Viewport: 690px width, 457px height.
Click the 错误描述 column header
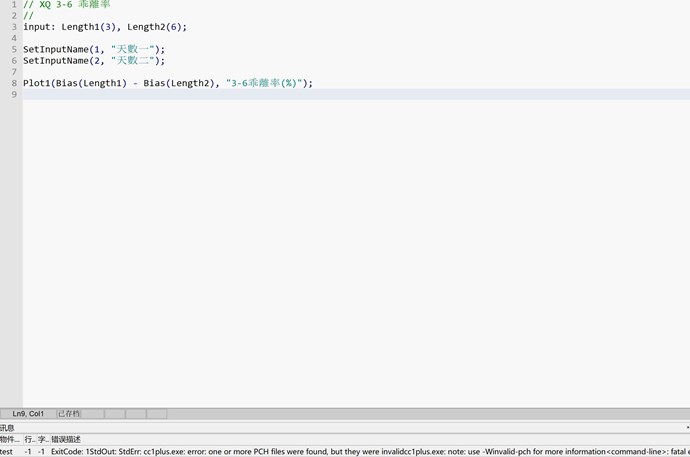point(66,439)
